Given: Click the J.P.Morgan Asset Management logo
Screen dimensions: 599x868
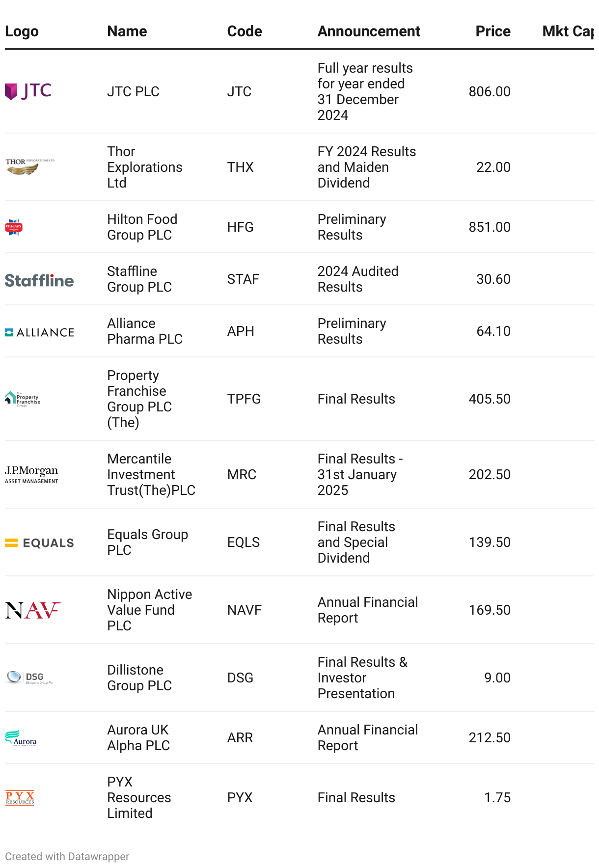Looking at the screenshot, I should pyautogui.click(x=31, y=474).
